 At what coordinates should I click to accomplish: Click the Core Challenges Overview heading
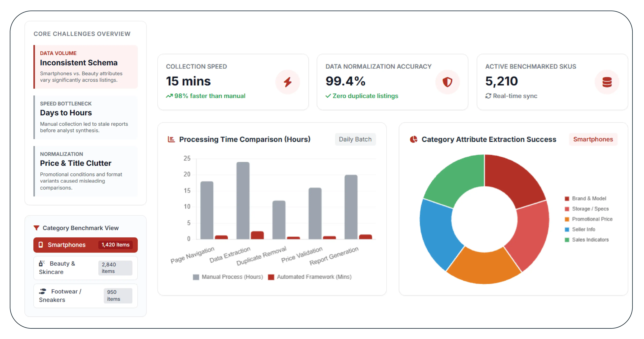click(x=82, y=34)
